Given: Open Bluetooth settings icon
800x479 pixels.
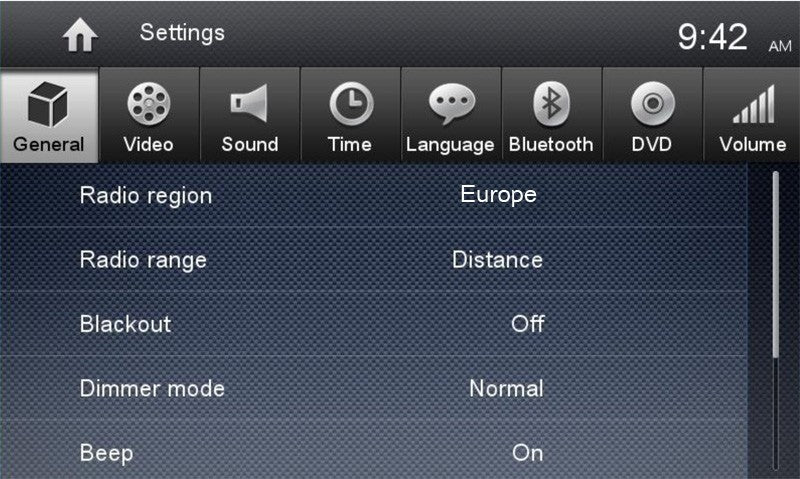Looking at the screenshot, I should [551, 106].
